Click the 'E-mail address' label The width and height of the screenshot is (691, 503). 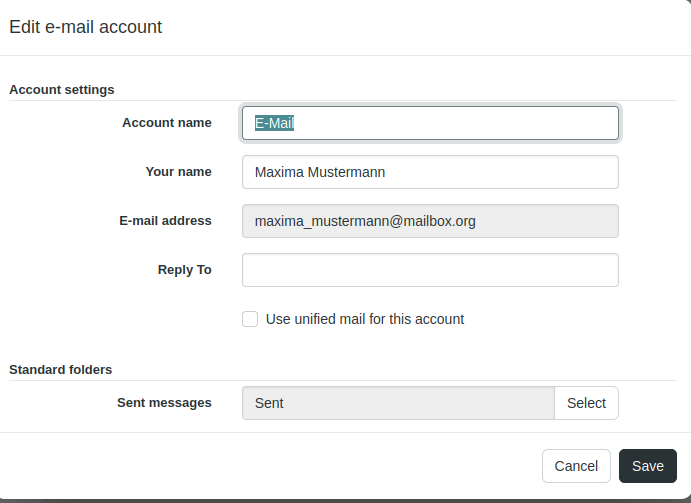(x=165, y=221)
